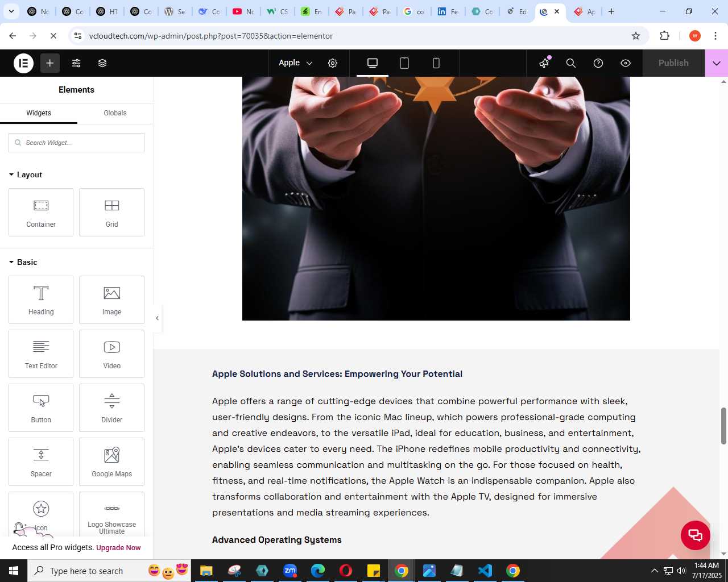
Task: Select the Widgets tab
Action: click(x=39, y=113)
